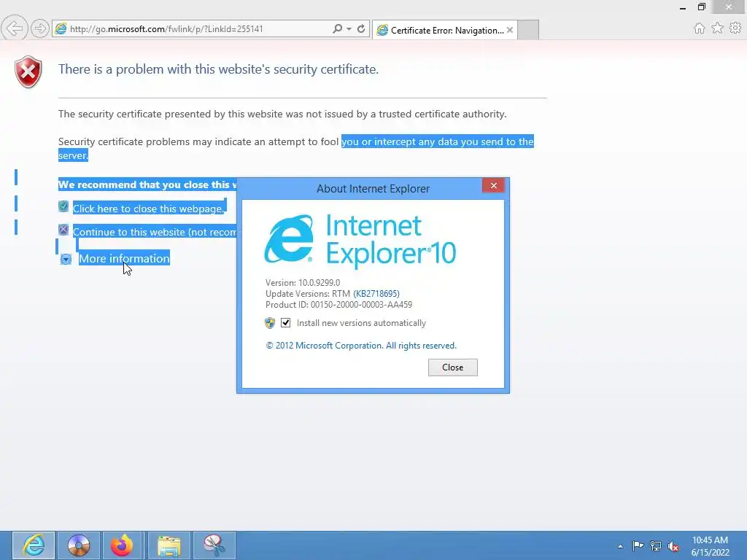Click 'Click here to close this webpage' link
The image size is (747, 560).
tap(148, 209)
